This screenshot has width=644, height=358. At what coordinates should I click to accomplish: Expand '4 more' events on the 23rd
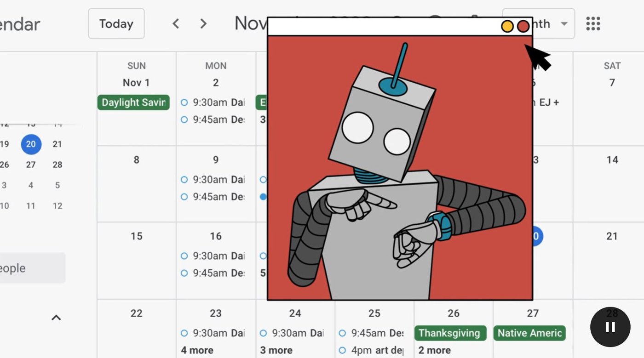coord(197,350)
